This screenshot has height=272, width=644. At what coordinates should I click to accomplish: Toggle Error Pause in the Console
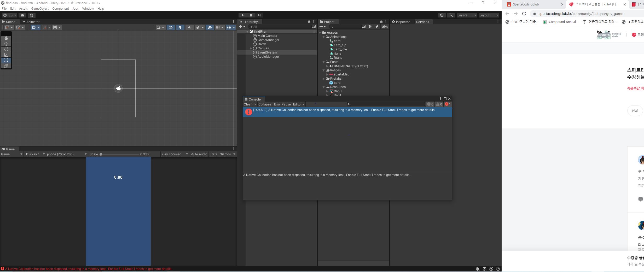282,104
